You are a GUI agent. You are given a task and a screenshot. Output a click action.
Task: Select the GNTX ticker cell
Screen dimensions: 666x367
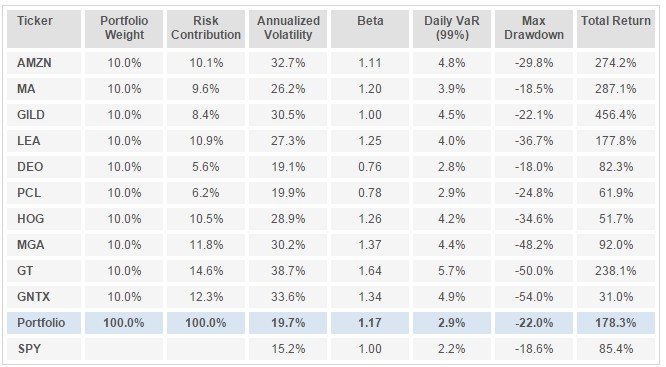(x=44, y=296)
